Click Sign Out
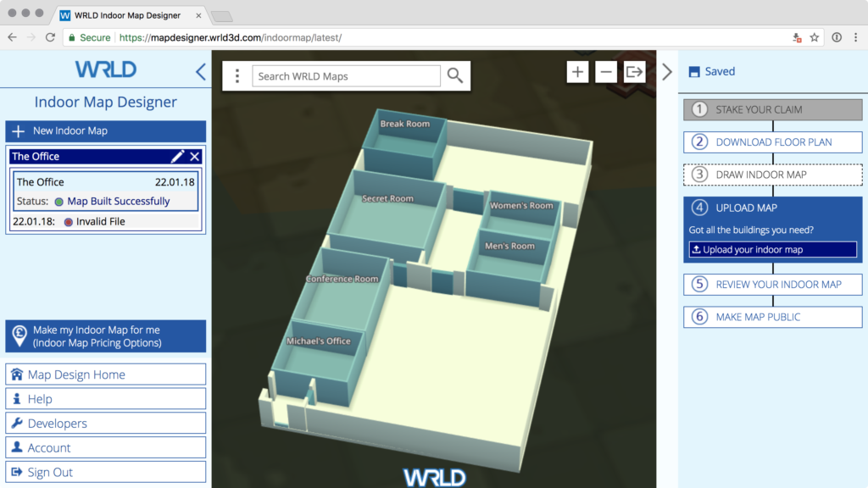The width and height of the screenshot is (868, 488). (x=106, y=472)
